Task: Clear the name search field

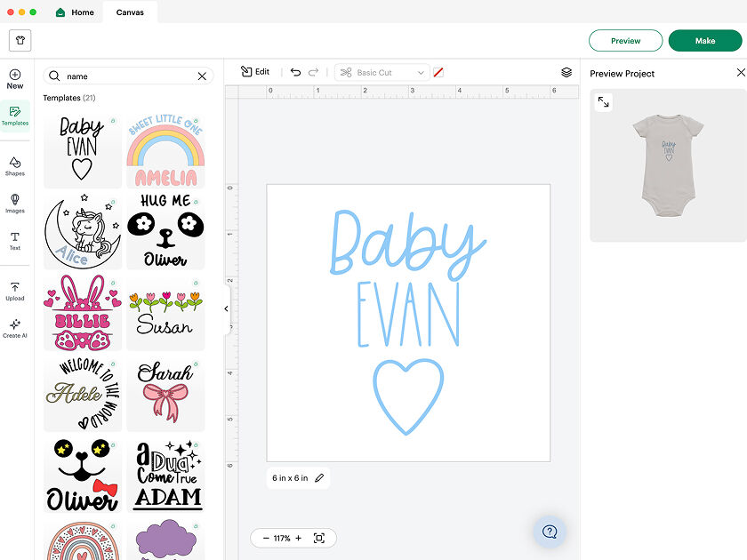Action: [x=202, y=76]
